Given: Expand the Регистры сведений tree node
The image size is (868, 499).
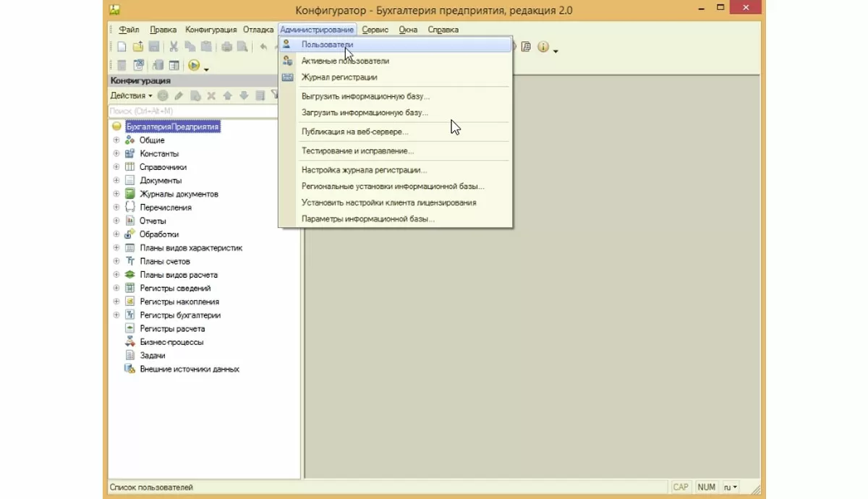Looking at the screenshot, I should click(116, 289).
